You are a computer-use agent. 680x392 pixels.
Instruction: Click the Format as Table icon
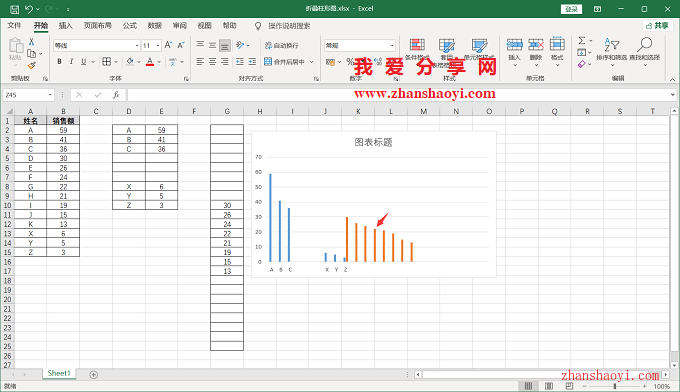[x=447, y=45]
